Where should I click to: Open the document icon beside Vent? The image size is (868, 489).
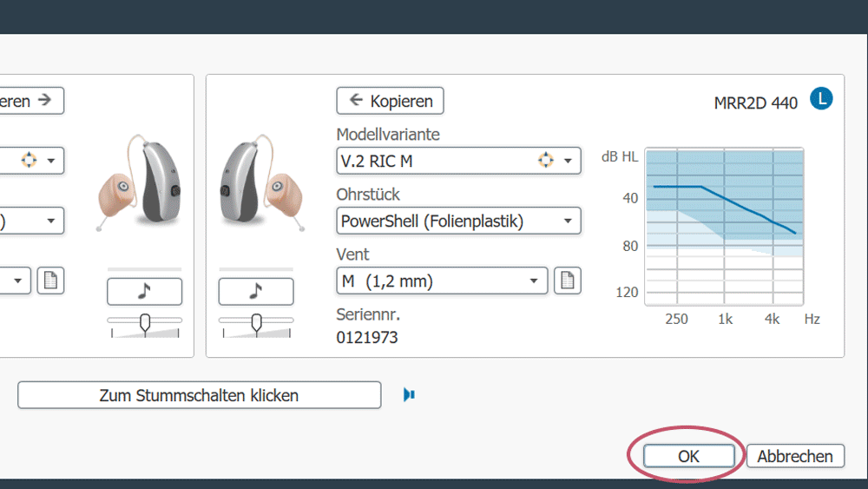coord(567,281)
